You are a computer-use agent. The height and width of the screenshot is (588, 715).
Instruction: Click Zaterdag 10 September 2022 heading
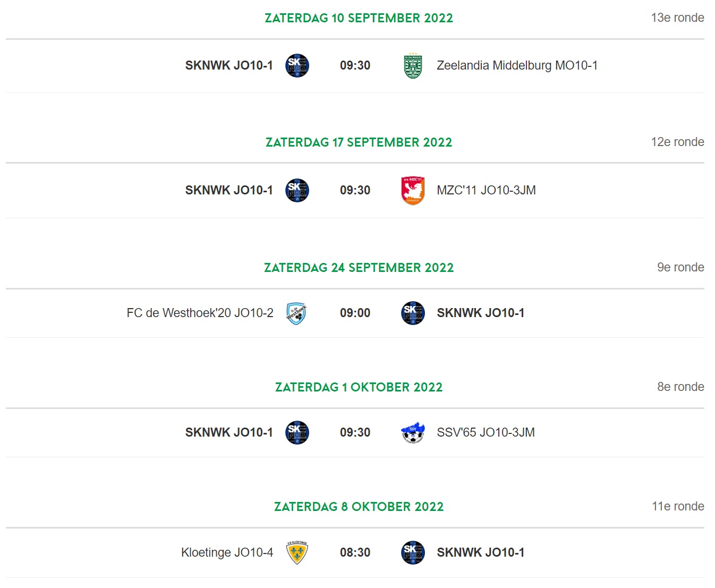[359, 18]
